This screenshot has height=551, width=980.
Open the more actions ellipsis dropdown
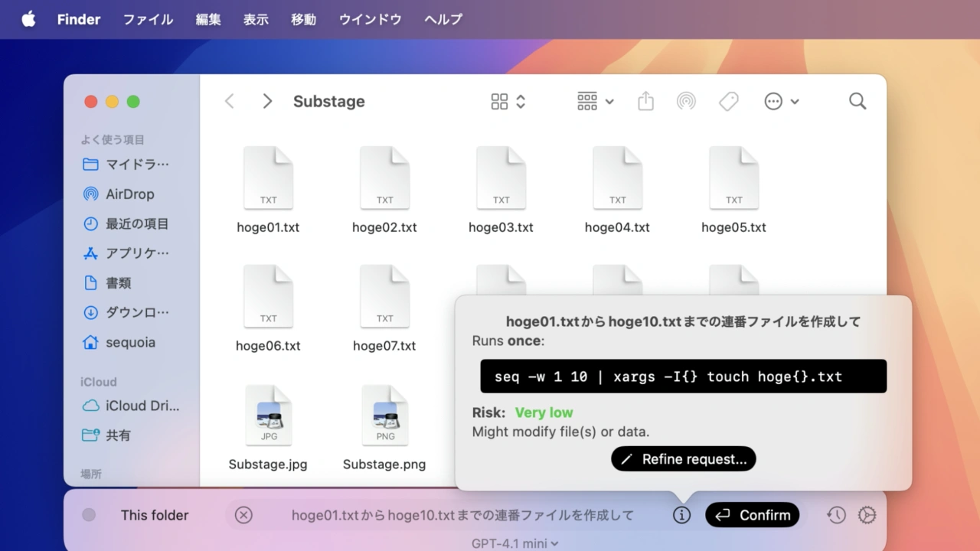click(x=781, y=101)
